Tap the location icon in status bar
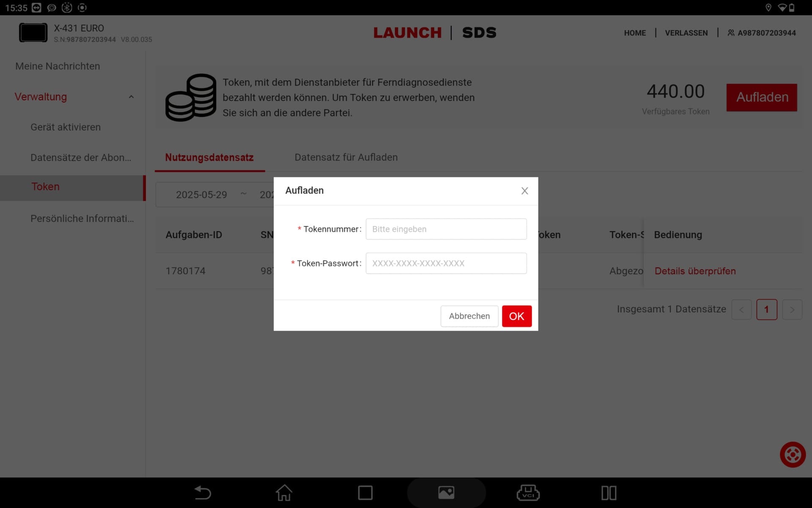Viewport: 812px width, 508px height. click(x=768, y=8)
